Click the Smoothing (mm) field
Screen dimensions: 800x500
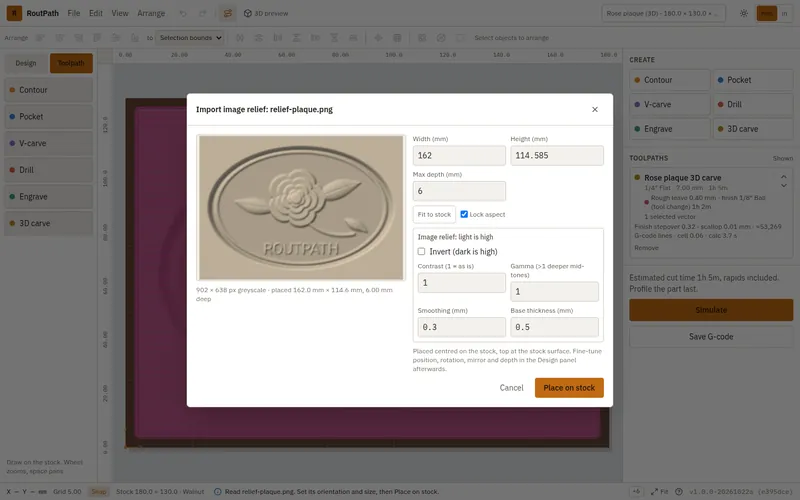[461, 327]
